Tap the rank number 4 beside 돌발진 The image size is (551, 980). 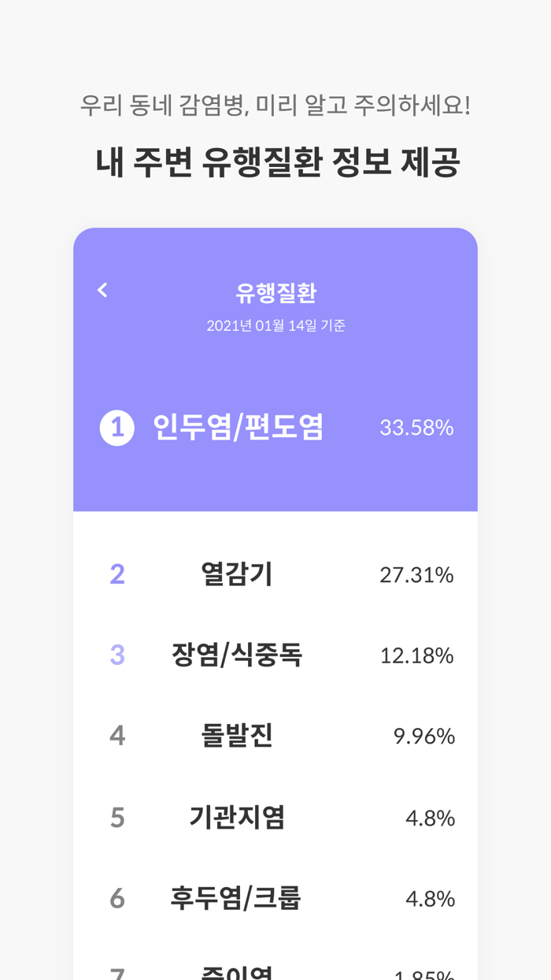[x=116, y=736]
